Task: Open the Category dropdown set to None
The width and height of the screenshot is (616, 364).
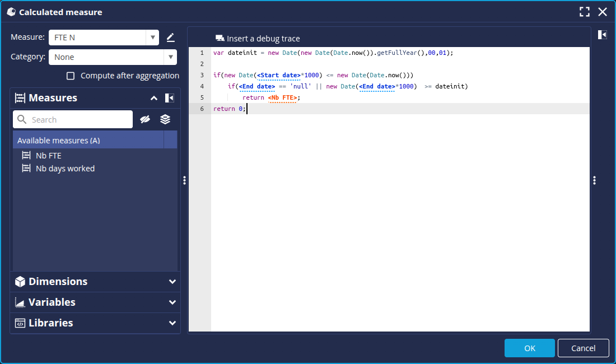Action: coord(170,57)
